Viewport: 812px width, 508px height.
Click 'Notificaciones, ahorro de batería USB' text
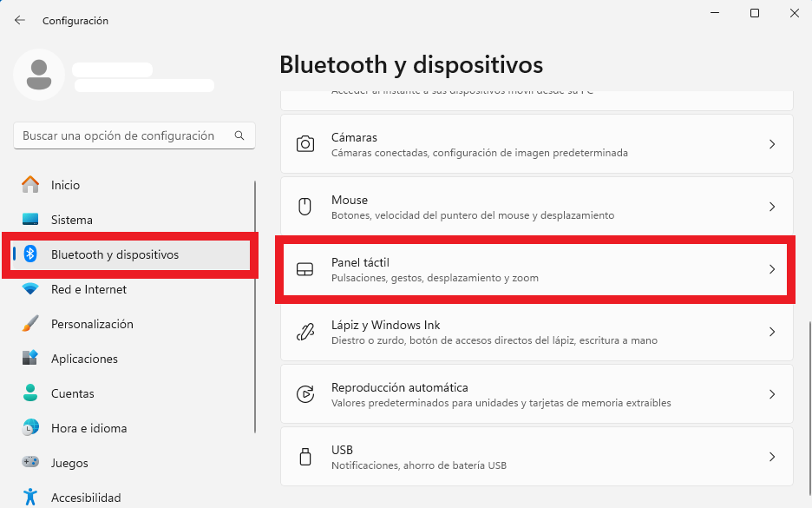pos(419,465)
